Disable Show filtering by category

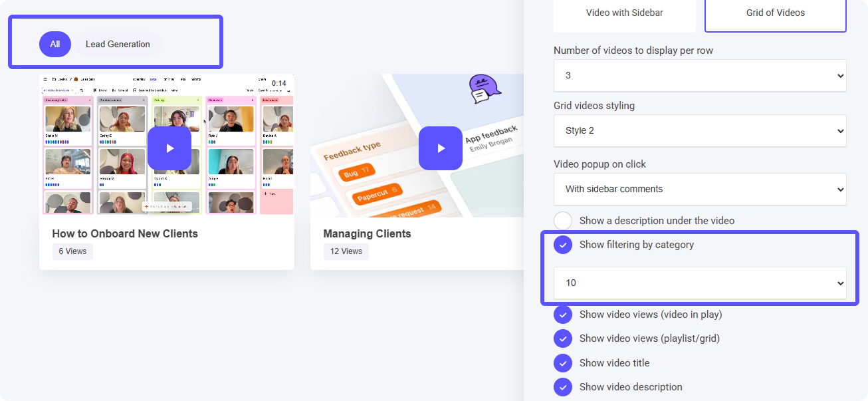[563, 245]
